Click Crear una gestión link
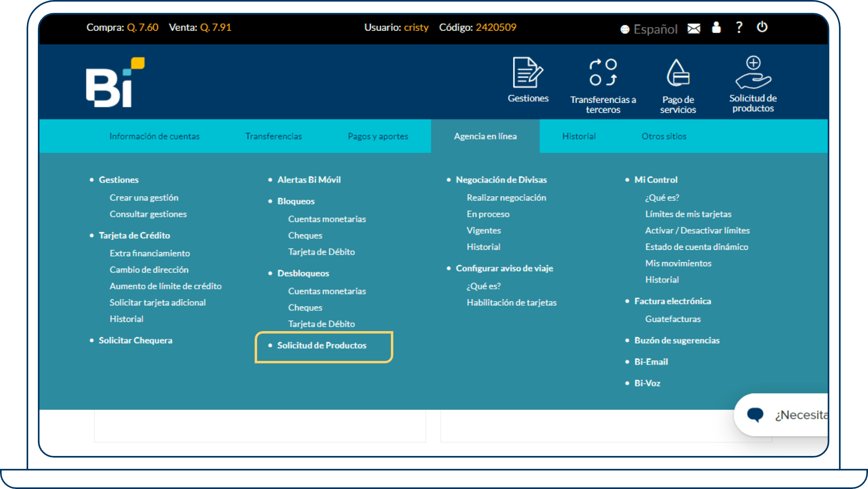This screenshot has width=868, height=489. tap(144, 197)
